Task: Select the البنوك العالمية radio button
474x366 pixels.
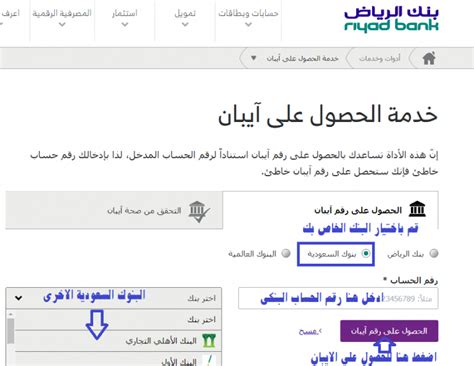Action: coord(286,253)
